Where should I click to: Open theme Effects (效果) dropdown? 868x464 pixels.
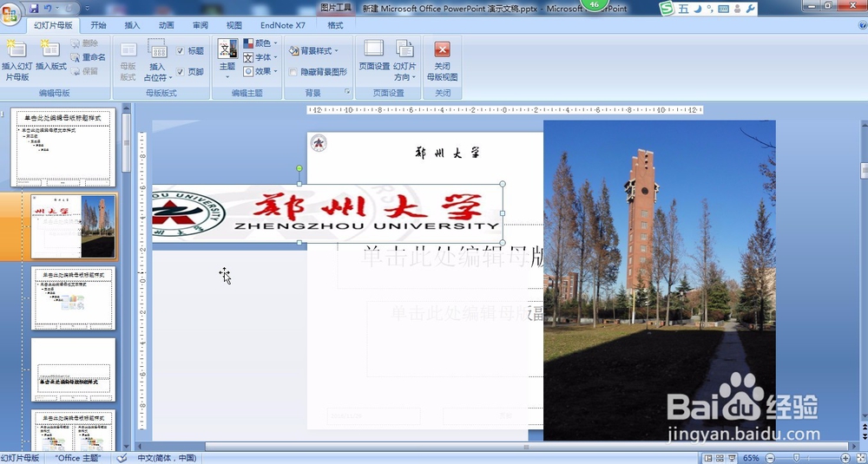tap(260, 71)
